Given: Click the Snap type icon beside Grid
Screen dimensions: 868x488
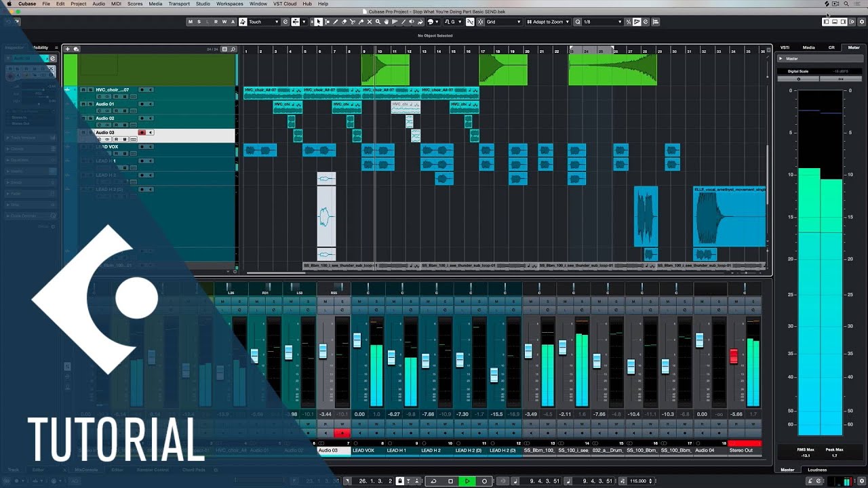Looking at the screenshot, I should (480, 22).
